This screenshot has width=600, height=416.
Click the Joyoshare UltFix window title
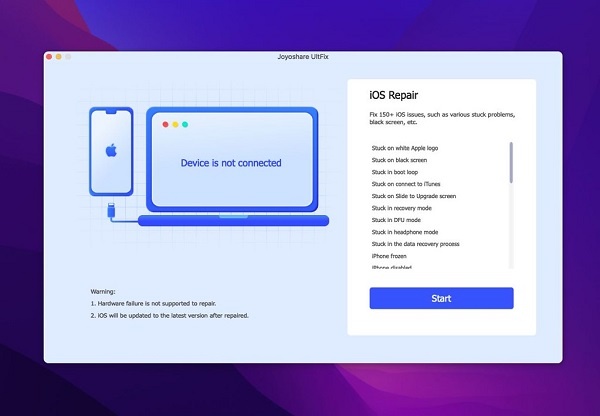(x=303, y=57)
